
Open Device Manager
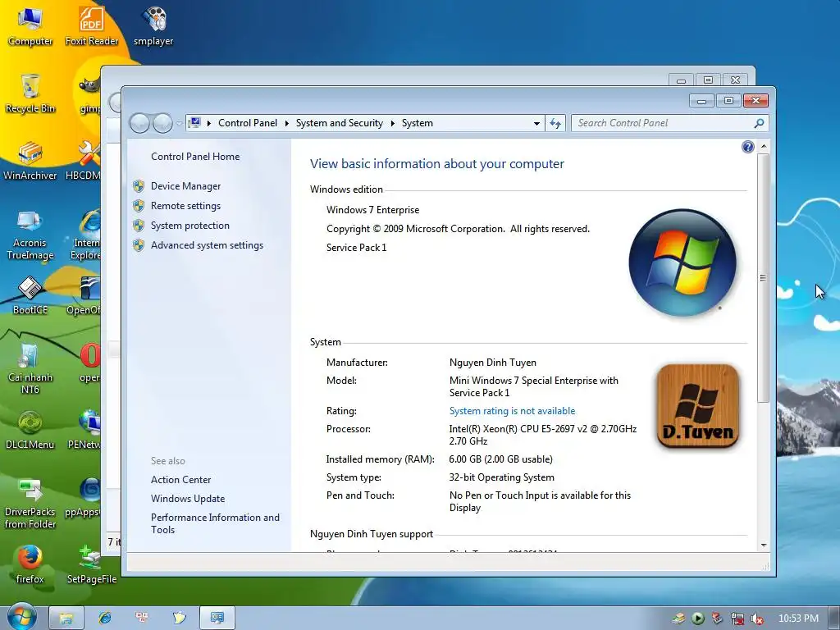(x=186, y=186)
